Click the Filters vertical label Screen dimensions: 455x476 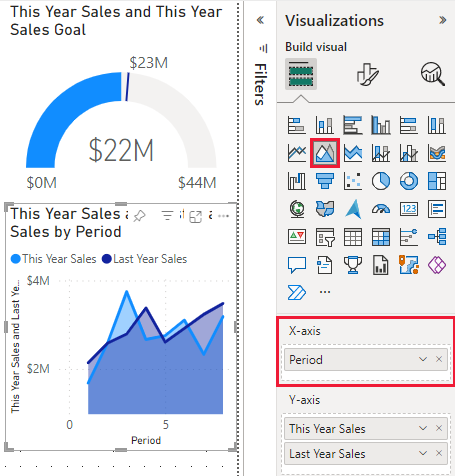tap(260, 84)
